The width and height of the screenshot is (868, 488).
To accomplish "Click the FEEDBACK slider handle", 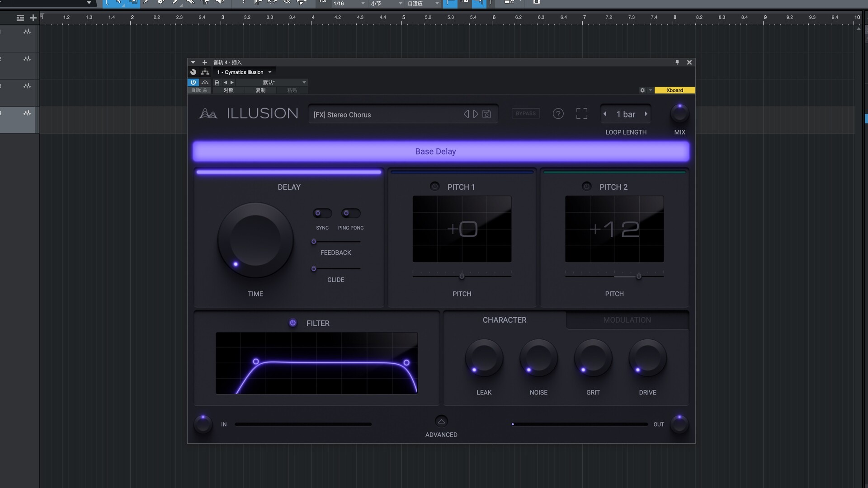I will point(314,242).
